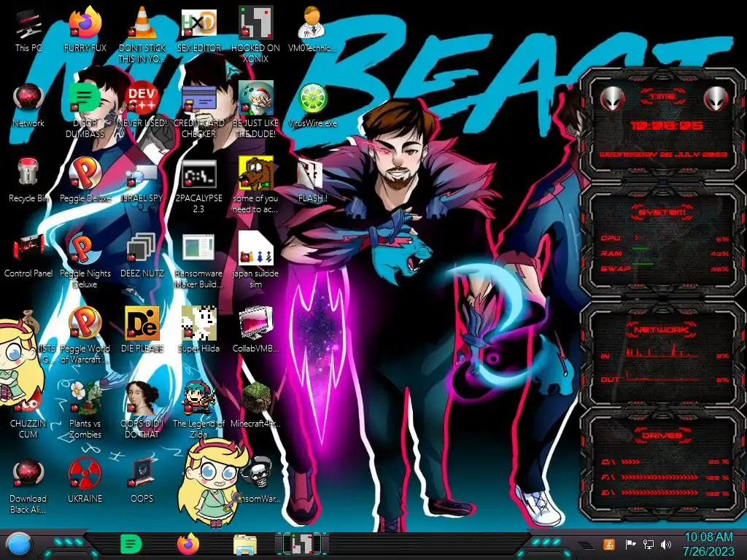Click the TIME widget clock display
The width and height of the screenshot is (747, 560).
[x=666, y=125]
